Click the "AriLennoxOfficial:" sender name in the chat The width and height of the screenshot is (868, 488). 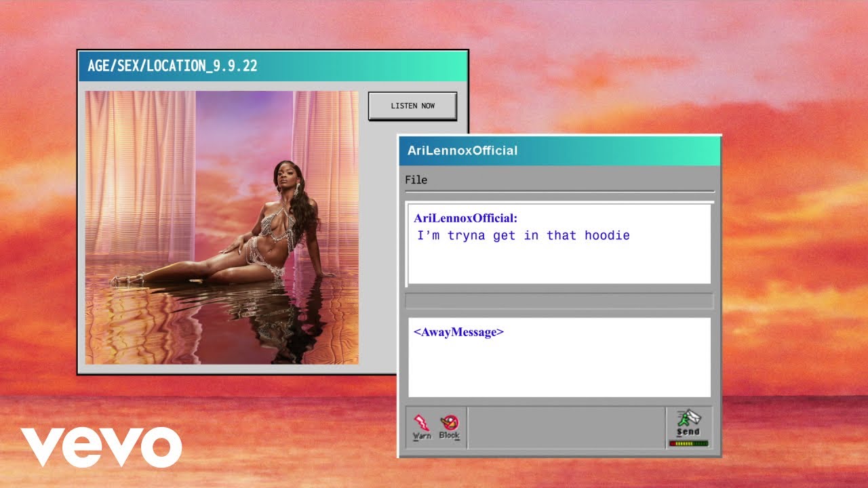coord(465,218)
